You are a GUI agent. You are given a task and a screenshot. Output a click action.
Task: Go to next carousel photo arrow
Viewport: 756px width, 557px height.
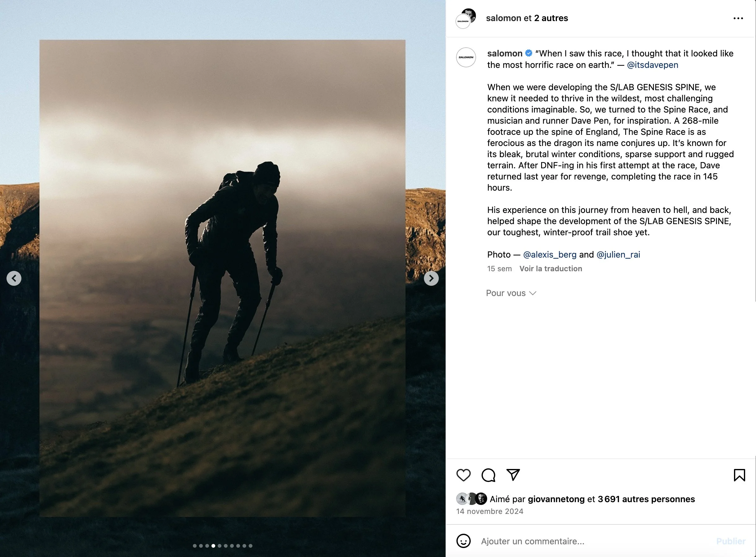[431, 278]
